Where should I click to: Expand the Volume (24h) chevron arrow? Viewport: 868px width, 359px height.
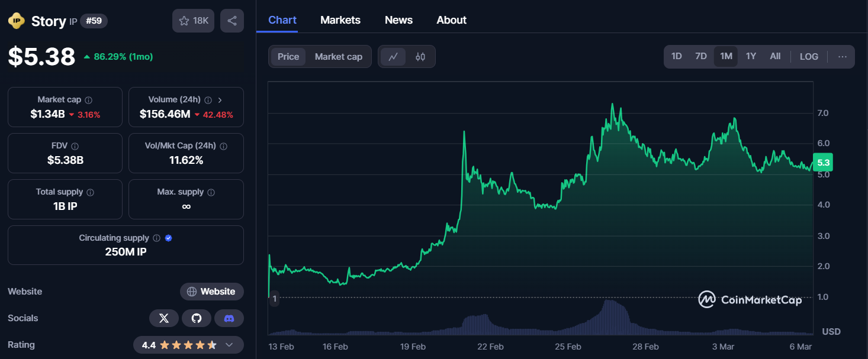220,100
